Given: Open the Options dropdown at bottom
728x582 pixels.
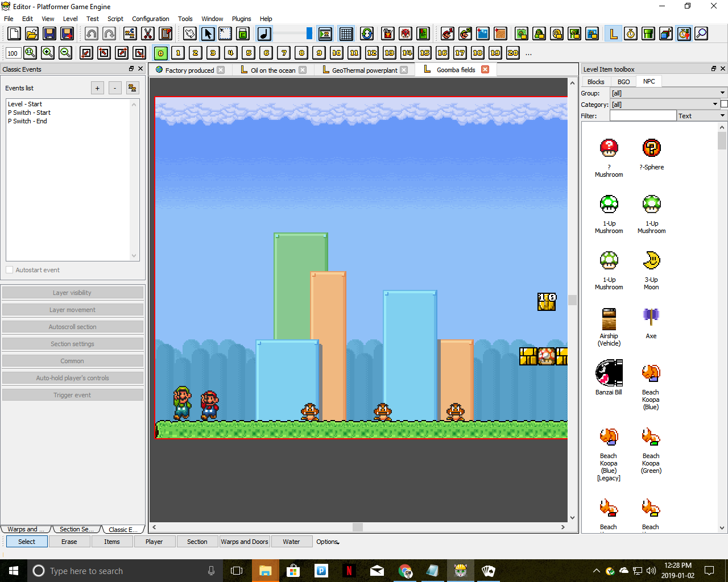Looking at the screenshot, I should [328, 542].
